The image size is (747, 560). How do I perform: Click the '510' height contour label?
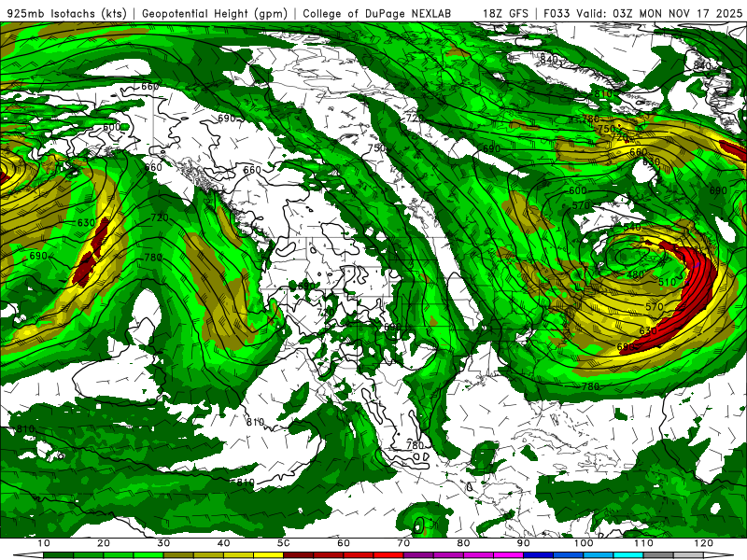pyautogui.click(x=667, y=282)
